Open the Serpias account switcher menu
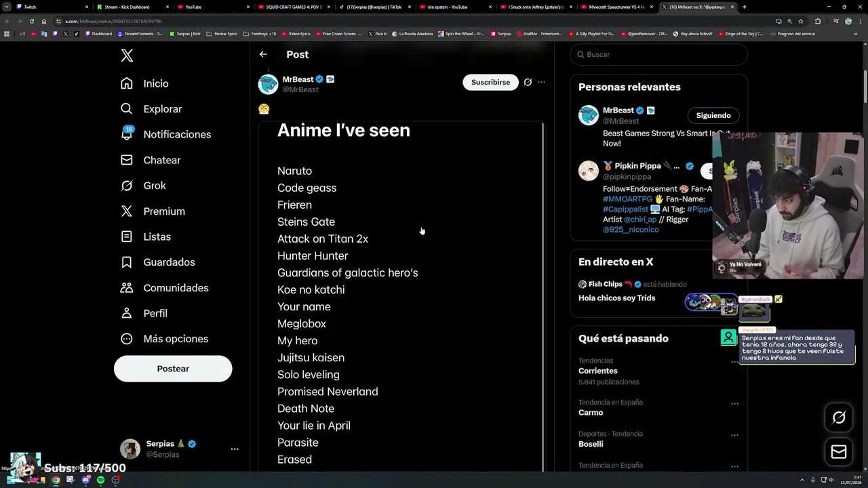Viewport: 868px width, 488px height. click(234, 449)
